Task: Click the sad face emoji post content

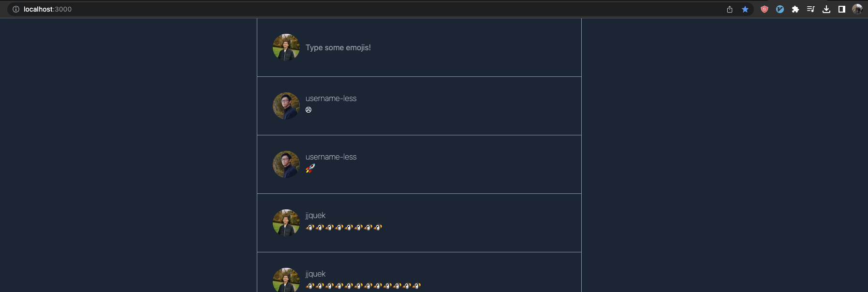Action: [x=309, y=110]
